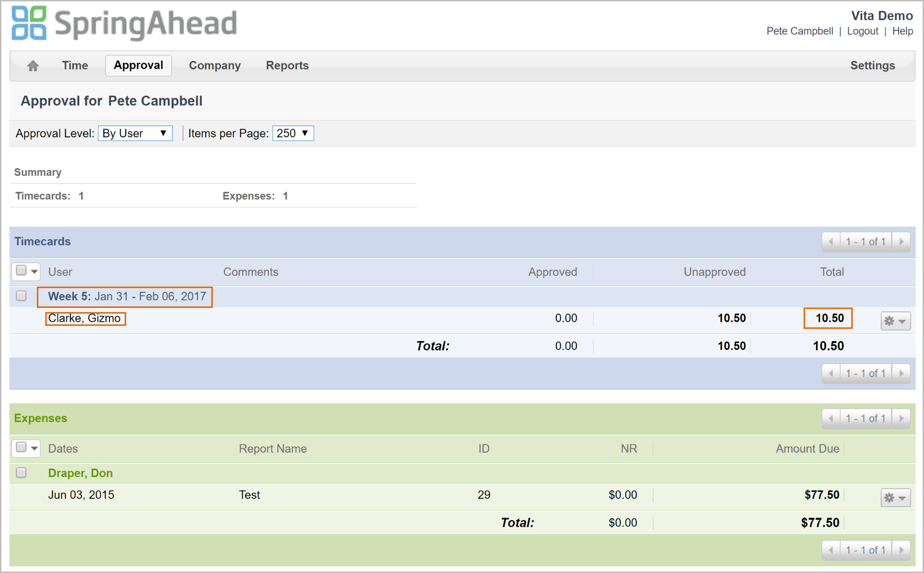This screenshot has width=924, height=573.
Task: Open gear actions menu for Test expense
Action: click(x=895, y=498)
